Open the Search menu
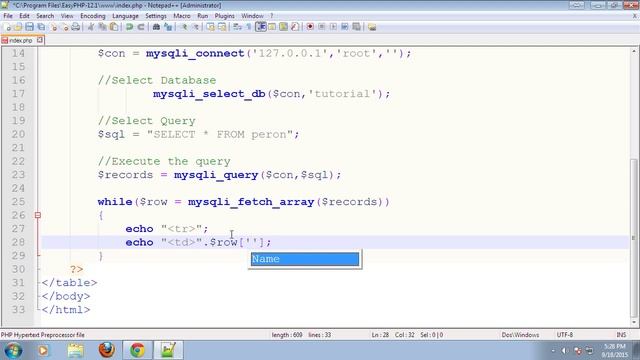 [x=45, y=16]
